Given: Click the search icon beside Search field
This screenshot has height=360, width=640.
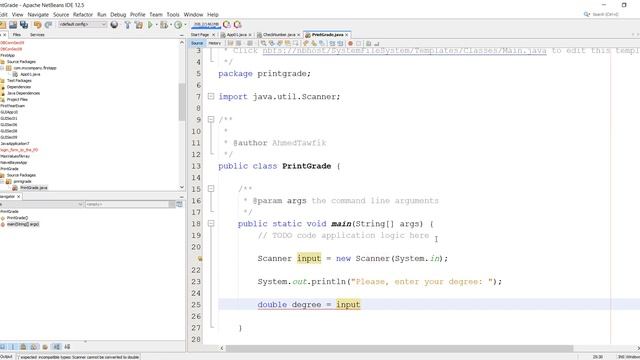Looking at the screenshot, I should (587, 14).
